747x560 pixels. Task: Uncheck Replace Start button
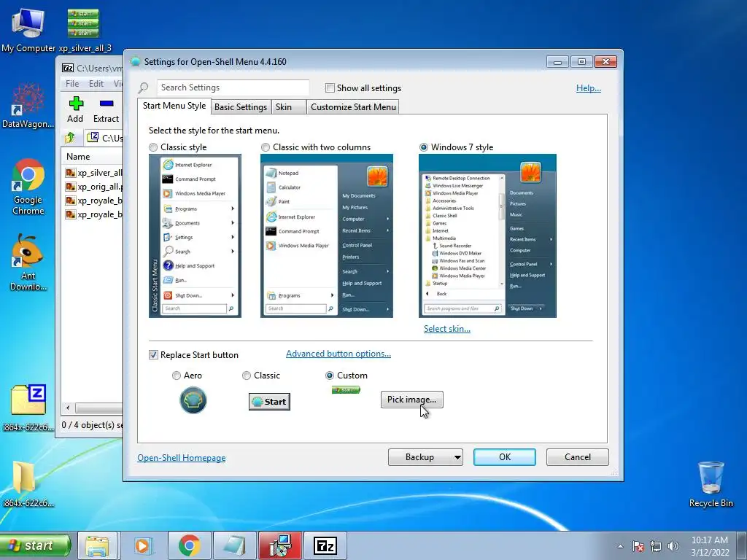pyautogui.click(x=153, y=355)
